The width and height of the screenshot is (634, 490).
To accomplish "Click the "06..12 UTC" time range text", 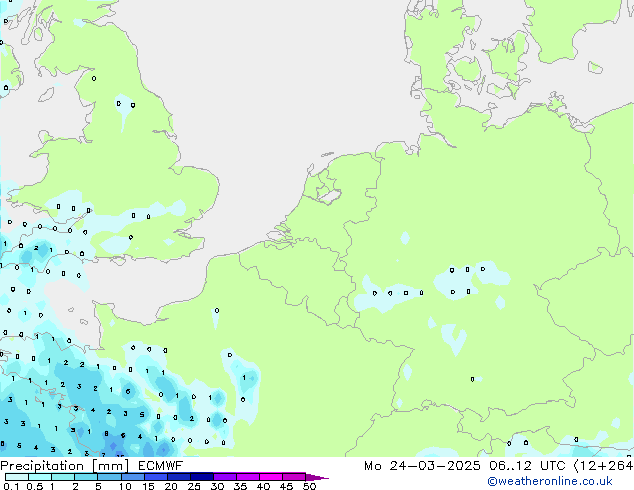I will (527, 466).
